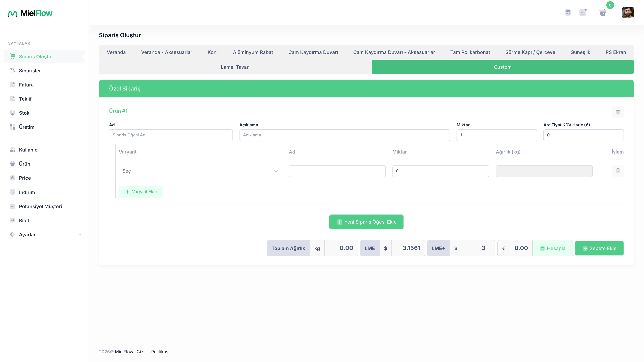Click the euro total 0.00 field

click(521, 248)
